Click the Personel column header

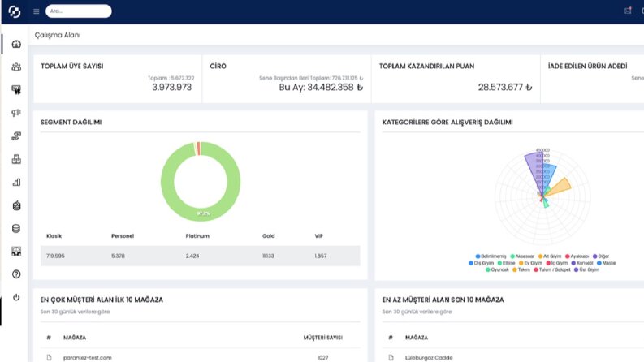(x=123, y=236)
